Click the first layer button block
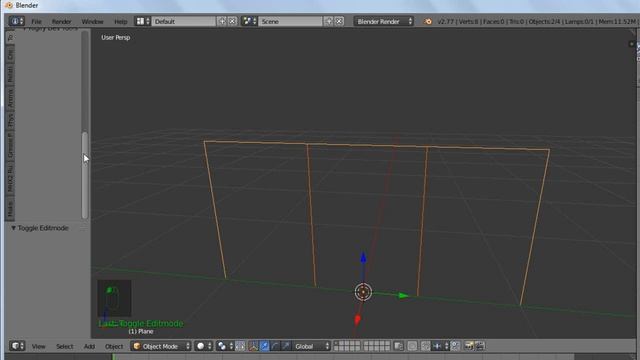The width and height of the screenshot is (640, 360). click(347, 346)
